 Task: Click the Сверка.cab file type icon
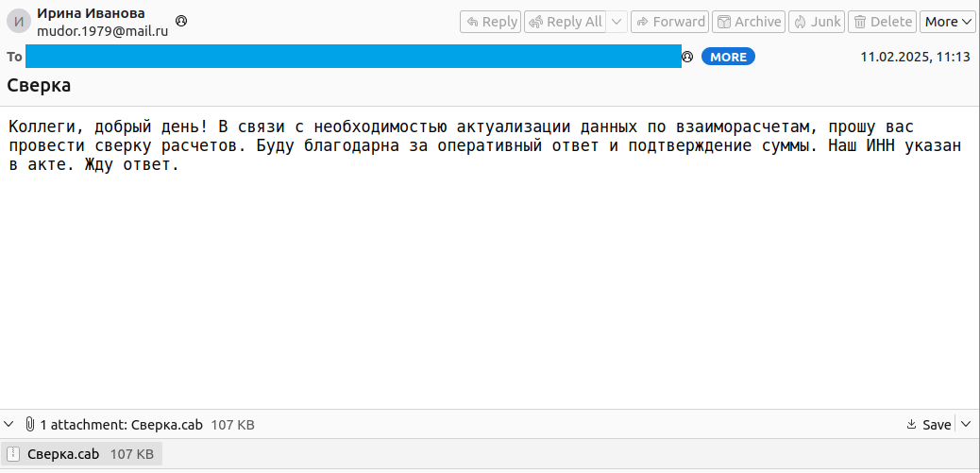point(13,454)
